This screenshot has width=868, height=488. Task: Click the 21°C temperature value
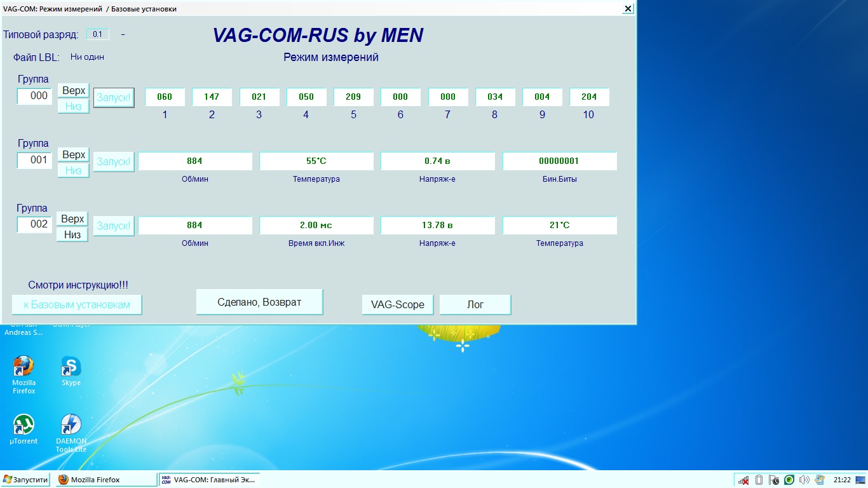click(x=560, y=225)
